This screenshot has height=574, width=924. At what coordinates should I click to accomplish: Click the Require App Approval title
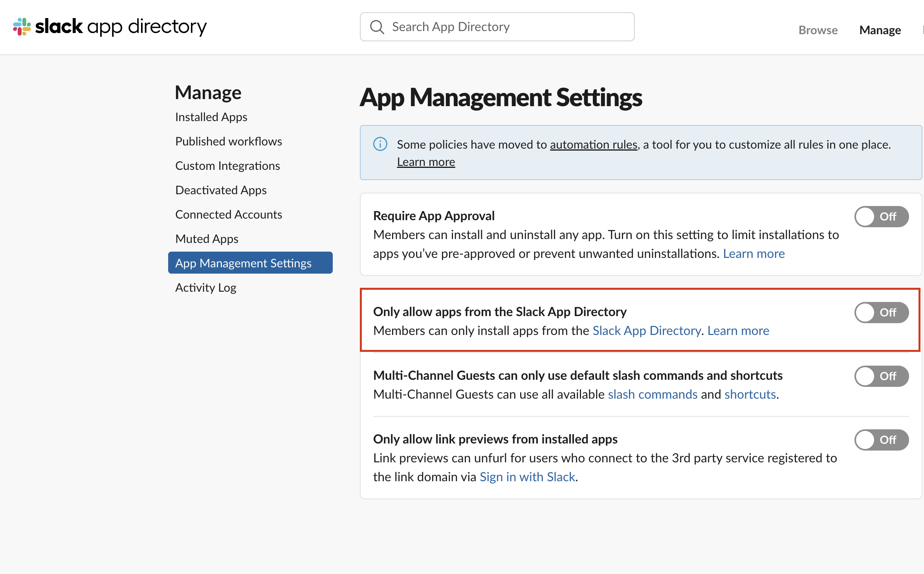coord(434,216)
